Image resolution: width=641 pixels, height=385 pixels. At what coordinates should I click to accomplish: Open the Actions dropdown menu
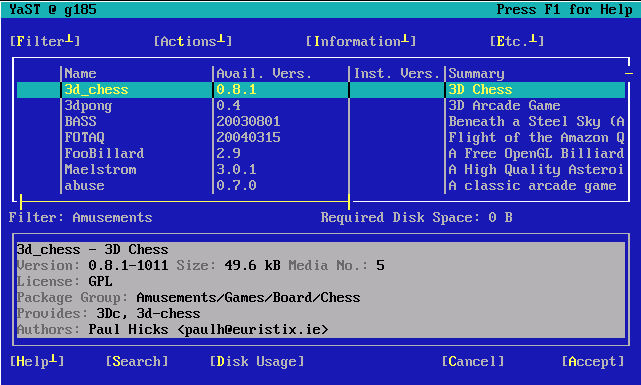(x=193, y=41)
